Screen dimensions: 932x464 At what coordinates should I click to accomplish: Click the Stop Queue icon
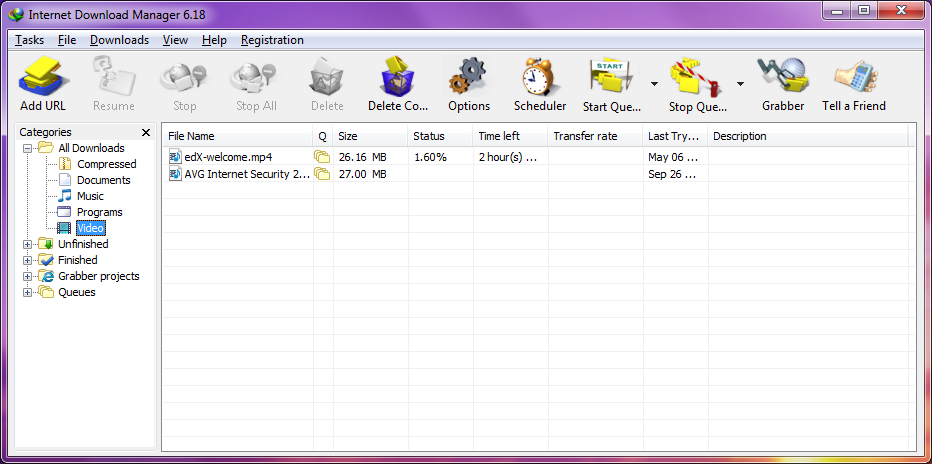coord(695,78)
